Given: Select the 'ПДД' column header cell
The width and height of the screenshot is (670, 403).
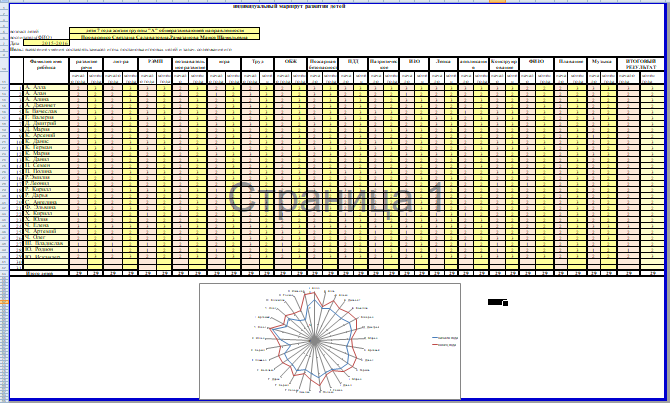Looking at the screenshot, I should pyautogui.click(x=353, y=61).
